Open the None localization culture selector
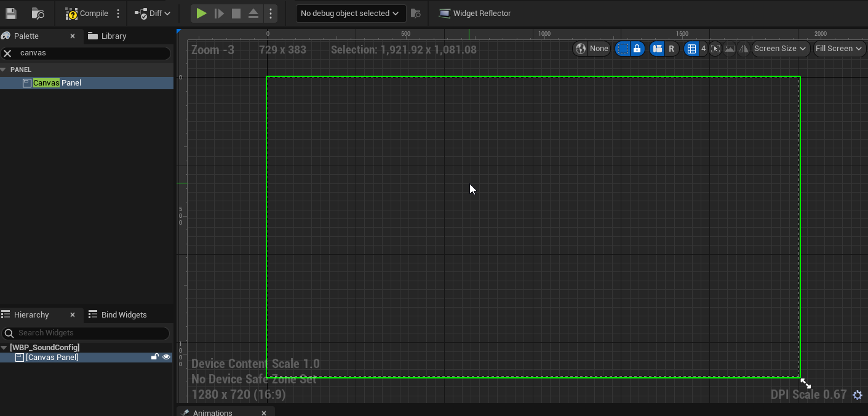The height and width of the screenshot is (416, 868). pyautogui.click(x=599, y=49)
